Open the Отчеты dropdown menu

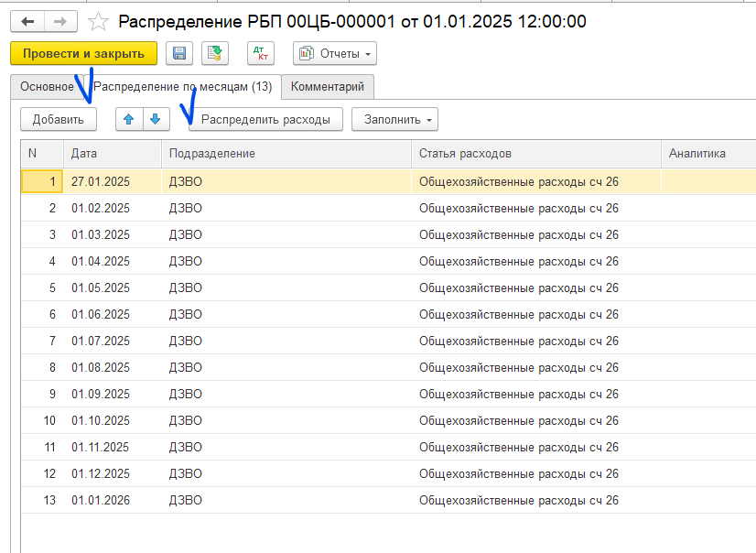[334, 54]
